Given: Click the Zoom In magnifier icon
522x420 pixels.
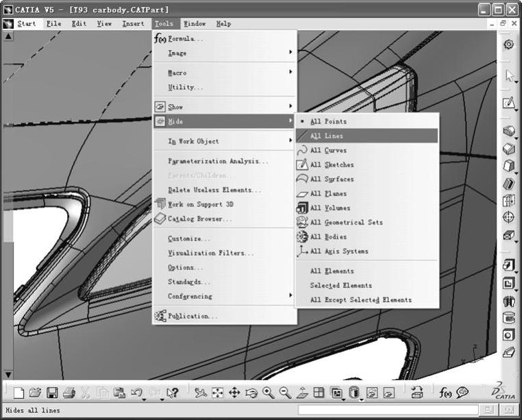Looking at the screenshot, I should point(269,393).
